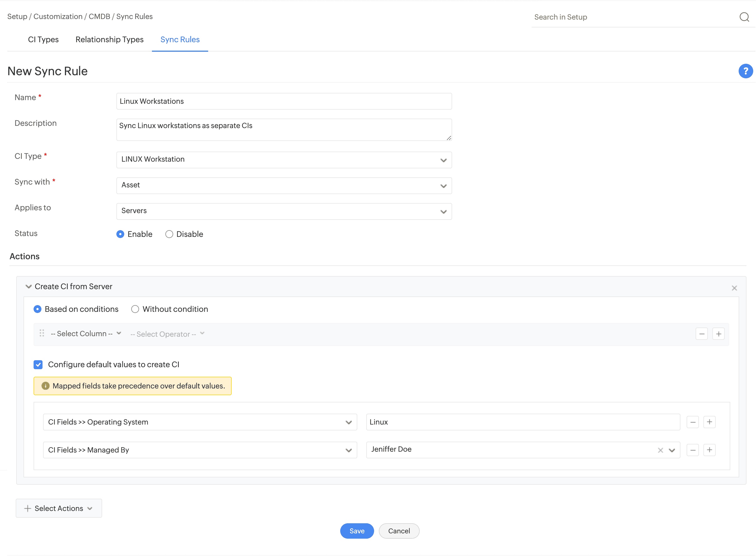
Task: Open the Search in Setup magnifier icon
Action: pyautogui.click(x=744, y=17)
